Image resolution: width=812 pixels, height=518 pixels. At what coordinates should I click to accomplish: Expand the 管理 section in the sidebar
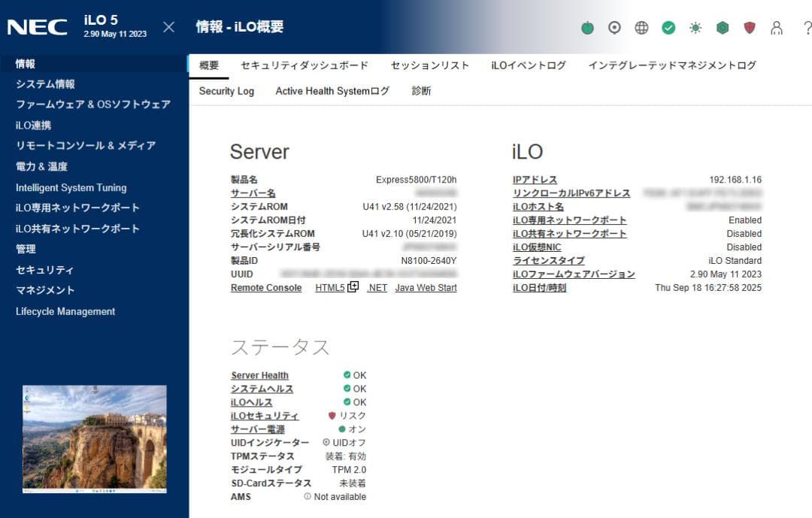click(x=24, y=248)
